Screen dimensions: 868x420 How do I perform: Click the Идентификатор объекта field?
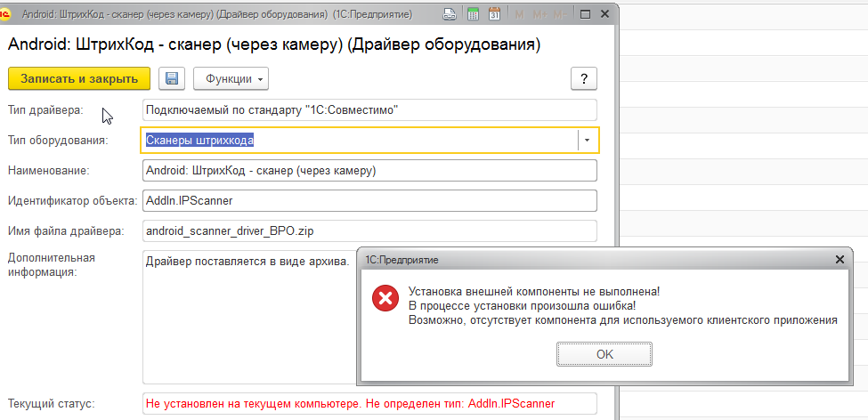(x=369, y=201)
